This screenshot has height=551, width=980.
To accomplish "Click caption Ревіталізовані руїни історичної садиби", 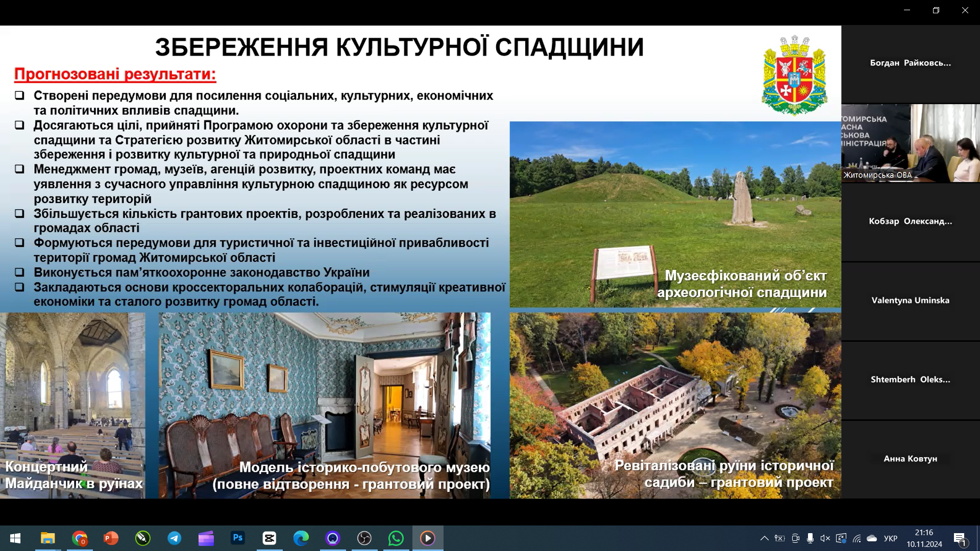I will (724, 474).
